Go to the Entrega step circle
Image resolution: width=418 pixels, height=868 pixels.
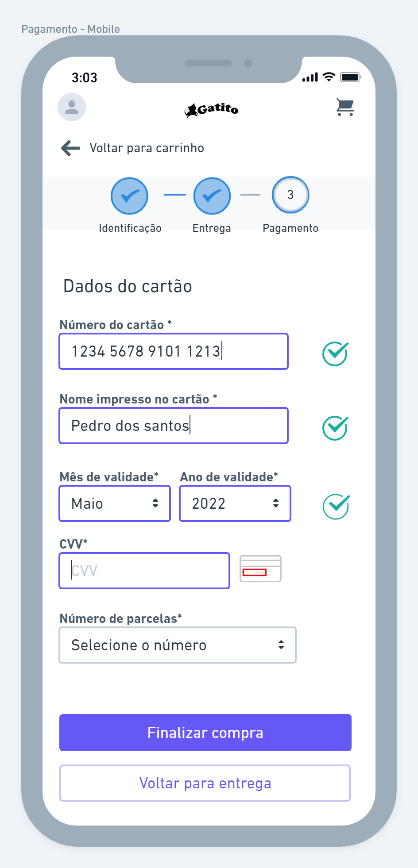pyautogui.click(x=212, y=196)
